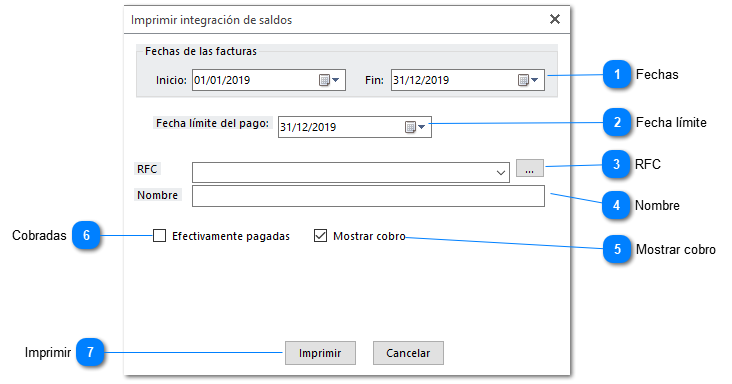Click the ellipsis browse button beside RFC
Viewport: 732px width, 384px height.
(x=530, y=168)
